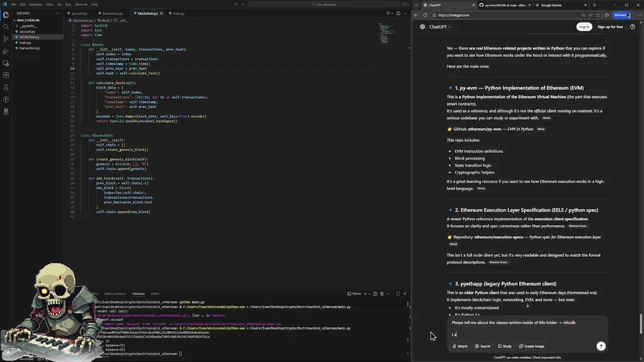Click the __init__ breadcrumb segment
Screen dimensions: 644x362
pos(120,21)
